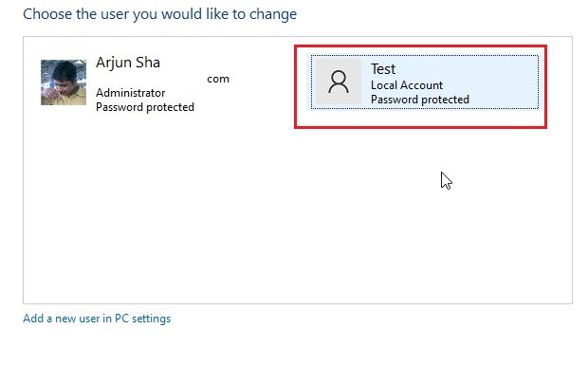Image resolution: width=588 pixels, height=365 pixels.
Task: Click the word 'change' in the heading
Action: pos(273,14)
